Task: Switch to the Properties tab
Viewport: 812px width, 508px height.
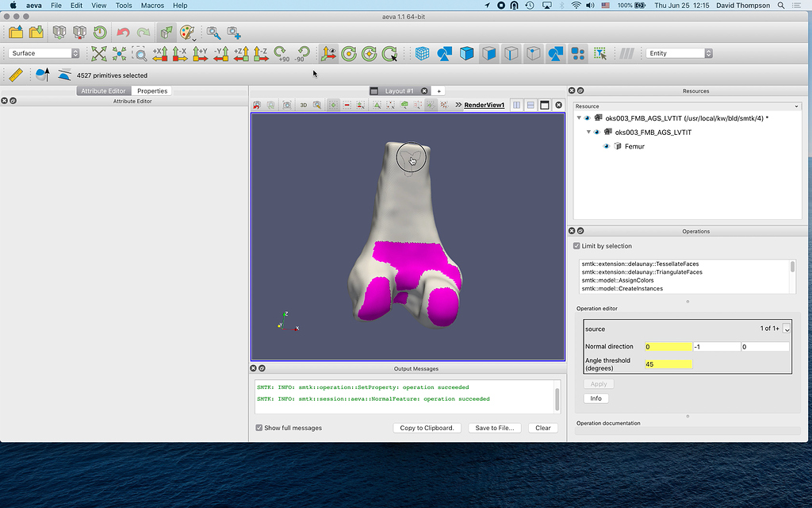Action: [151, 91]
